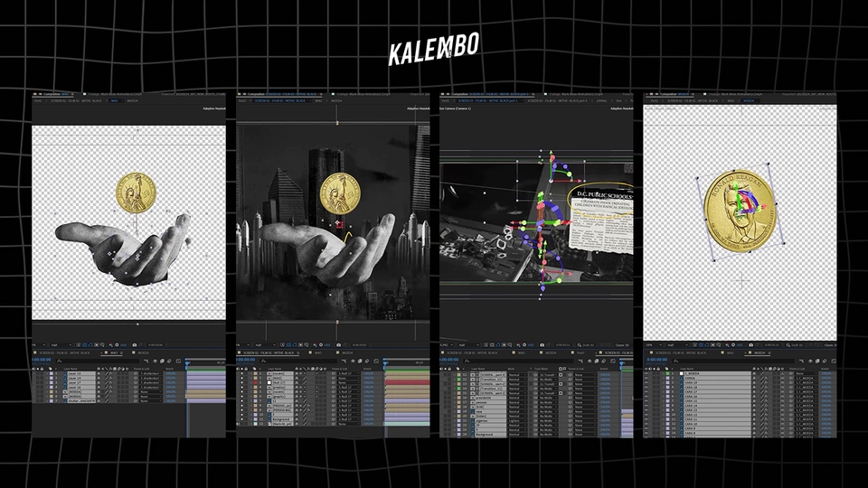Toggle shy layers in Reagan coin timeline
Image resolution: width=868 pixels, height=488 pixels.
[x=810, y=361]
